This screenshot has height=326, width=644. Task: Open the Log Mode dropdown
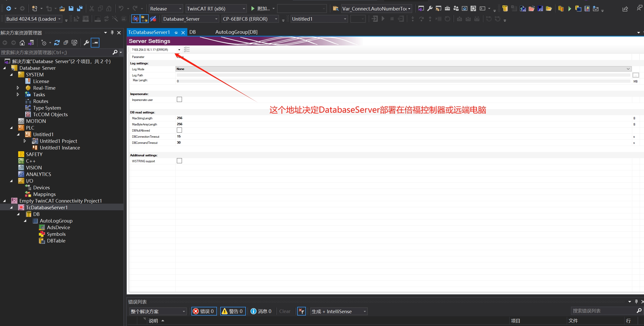coord(628,69)
